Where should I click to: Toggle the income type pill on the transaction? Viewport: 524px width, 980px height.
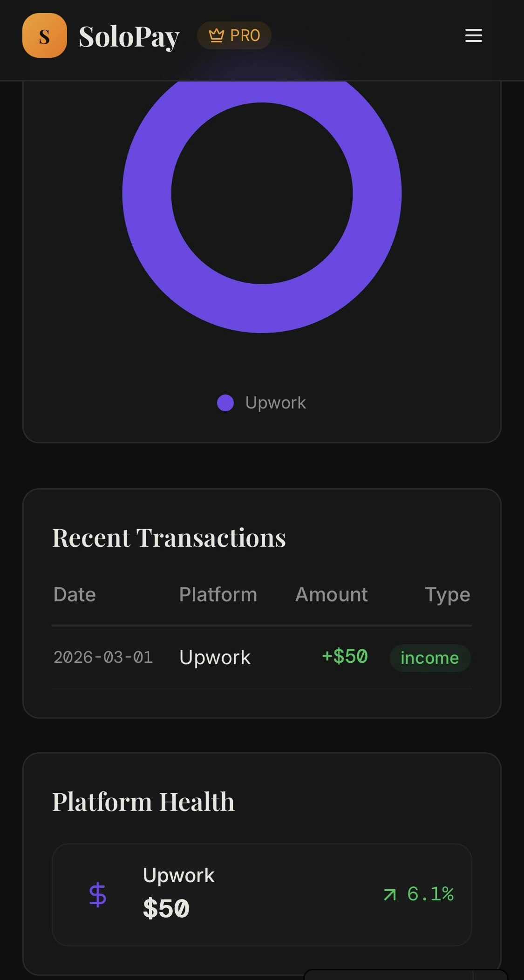(429, 658)
